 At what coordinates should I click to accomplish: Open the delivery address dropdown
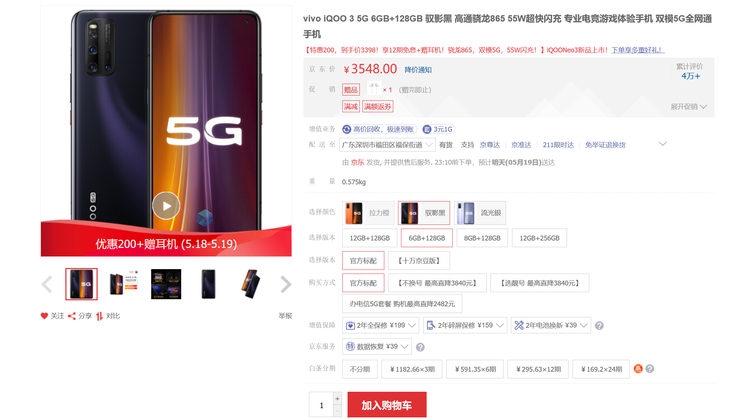tap(387, 145)
